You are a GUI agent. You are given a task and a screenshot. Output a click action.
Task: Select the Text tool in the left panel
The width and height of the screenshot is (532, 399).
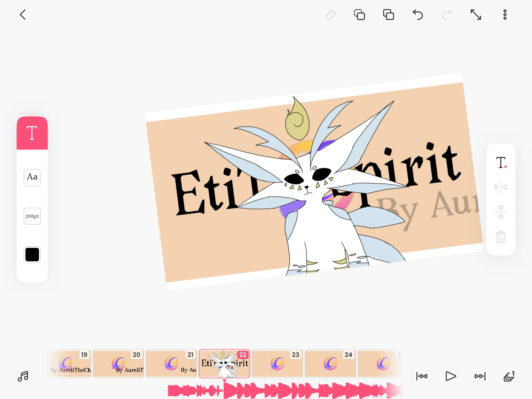(32, 133)
